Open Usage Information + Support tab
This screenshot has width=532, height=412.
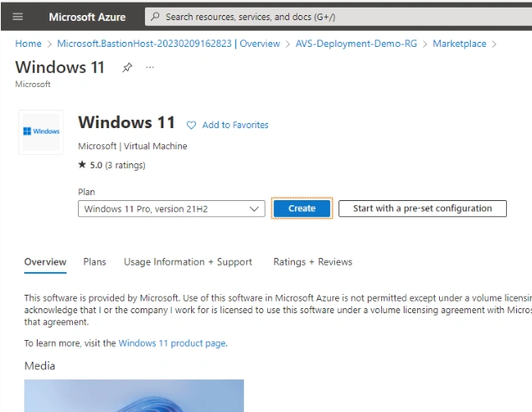pos(188,262)
